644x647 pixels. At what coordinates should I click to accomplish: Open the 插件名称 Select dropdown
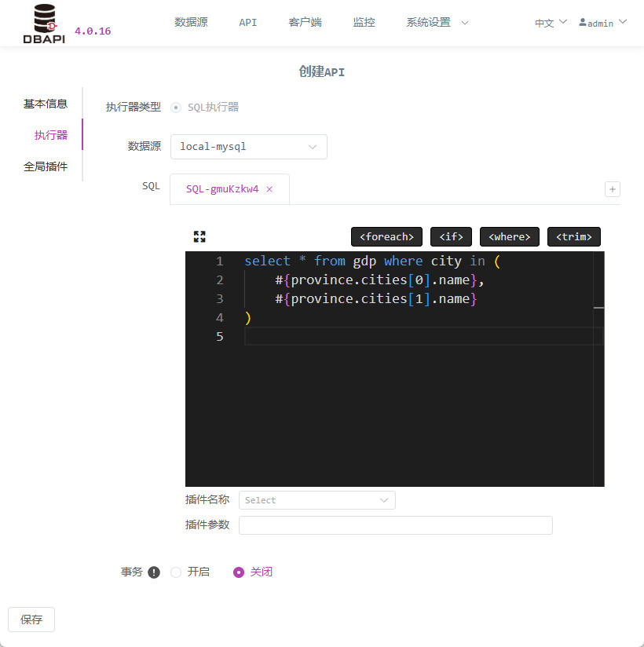tap(317, 500)
